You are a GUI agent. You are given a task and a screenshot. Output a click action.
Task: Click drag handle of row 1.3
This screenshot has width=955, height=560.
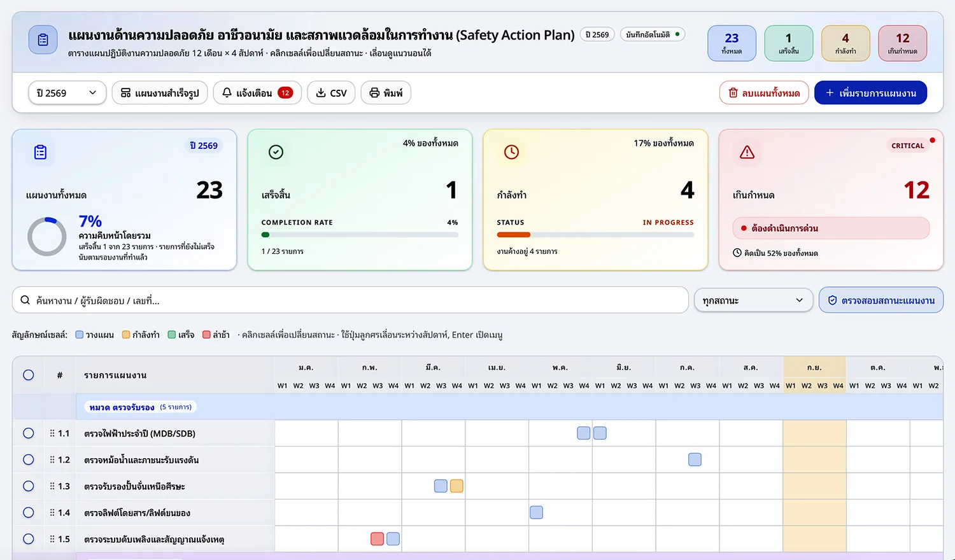(52, 486)
